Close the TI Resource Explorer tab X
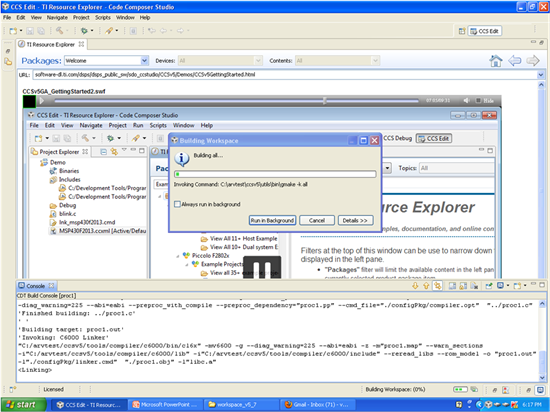 coord(81,44)
